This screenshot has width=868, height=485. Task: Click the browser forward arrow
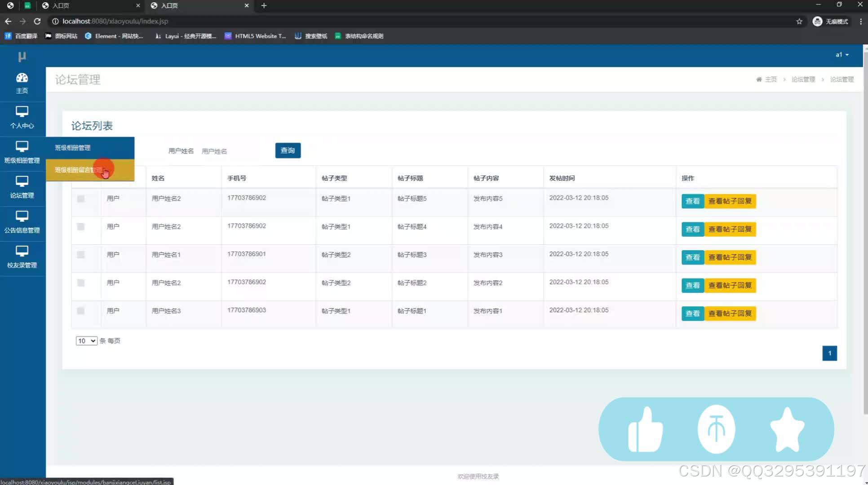[22, 21]
